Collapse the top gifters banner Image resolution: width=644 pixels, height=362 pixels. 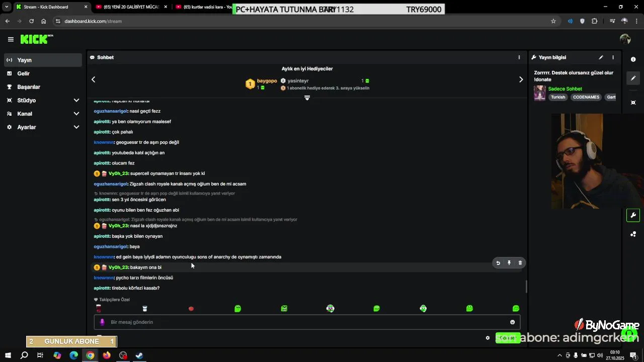pyautogui.click(x=307, y=98)
